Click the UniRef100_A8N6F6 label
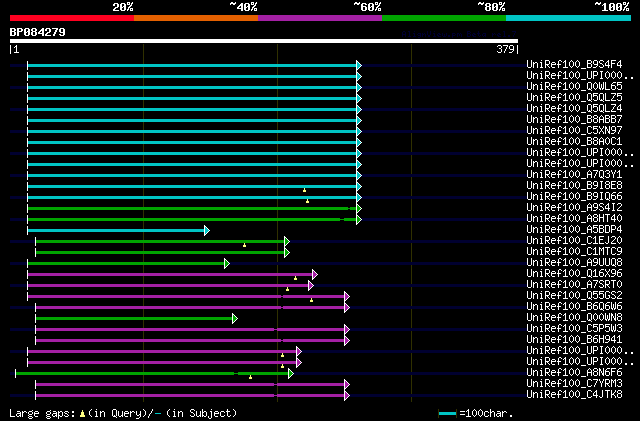The image size is (640, 421). 574,373
